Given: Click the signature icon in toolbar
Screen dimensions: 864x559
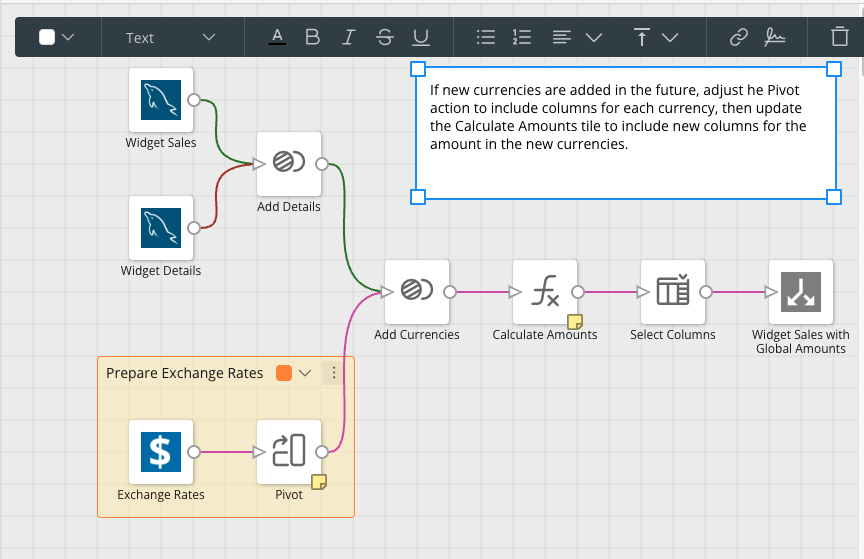Looking at the screenshot, I should coord(775,37).
